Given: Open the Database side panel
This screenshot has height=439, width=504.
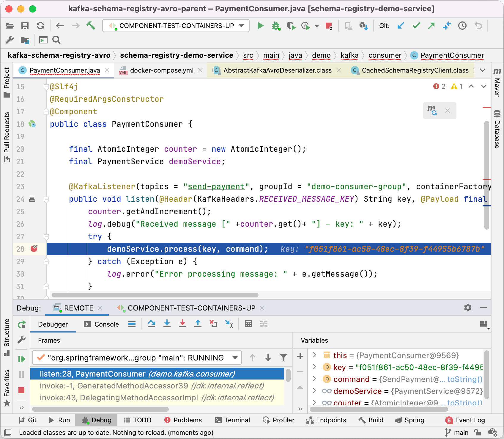Looking at the screenshot, I should (x=497, y=129).
